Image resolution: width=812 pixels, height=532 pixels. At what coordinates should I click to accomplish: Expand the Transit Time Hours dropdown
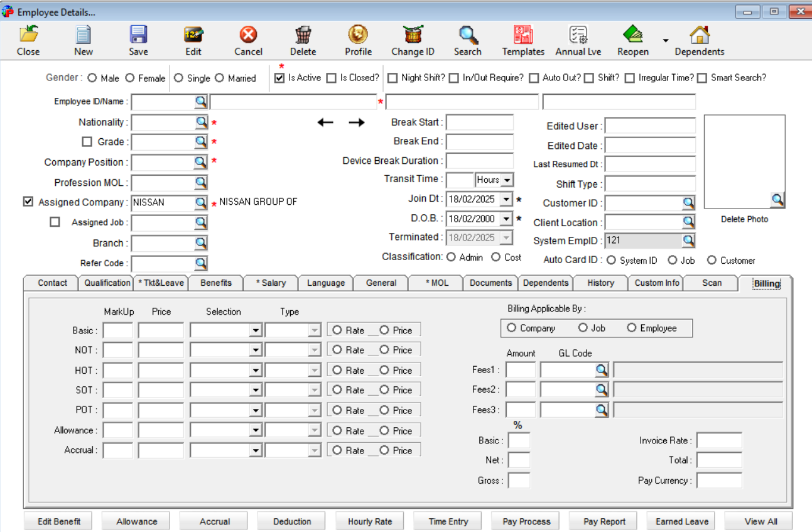[507, 180]
